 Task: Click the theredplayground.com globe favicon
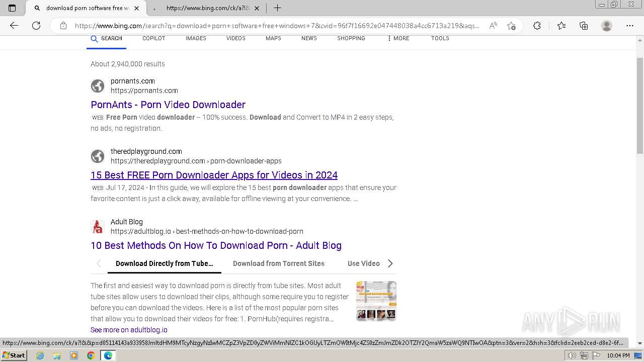pyautogui.click(x=98, y=156)
